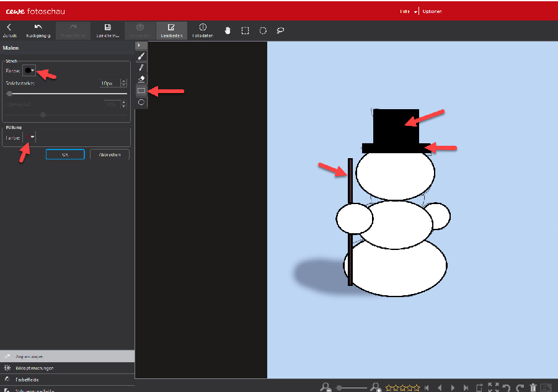Pick the ellipse shape tool

(141, 102)
